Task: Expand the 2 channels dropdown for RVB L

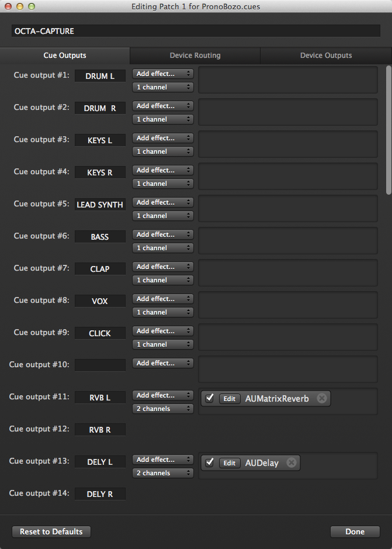Action: [163, 409]
